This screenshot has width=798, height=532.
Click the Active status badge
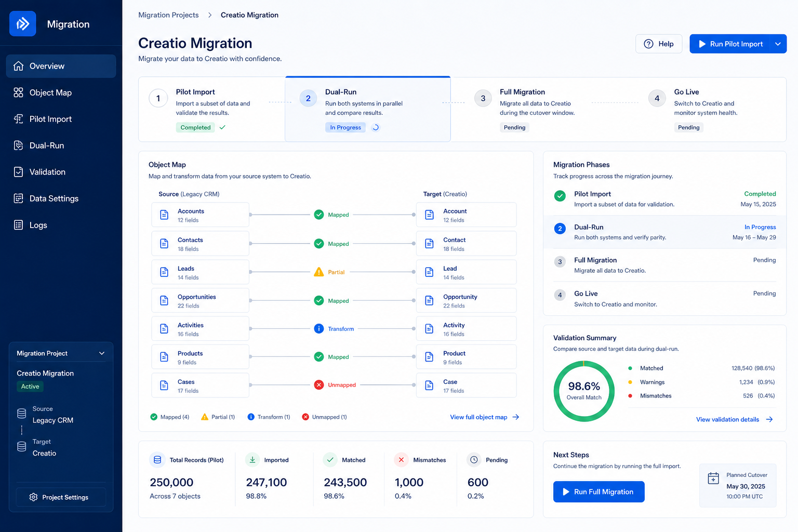coord(30,387)
